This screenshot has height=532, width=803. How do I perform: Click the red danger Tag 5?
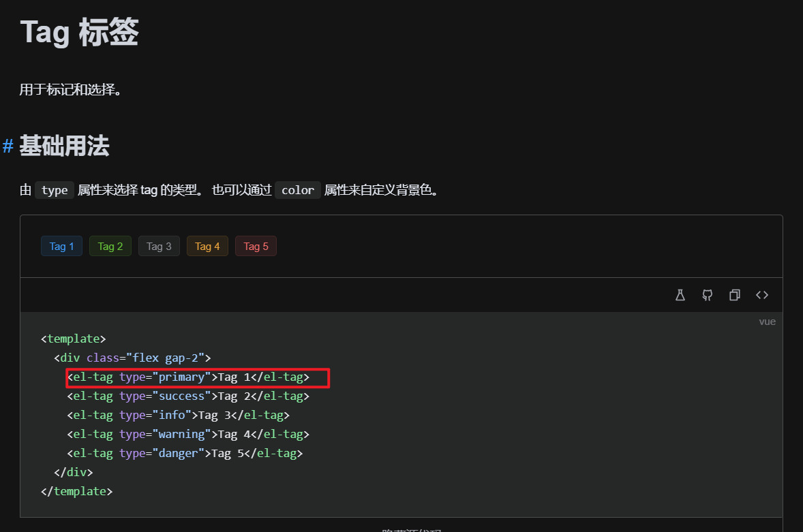256,246
